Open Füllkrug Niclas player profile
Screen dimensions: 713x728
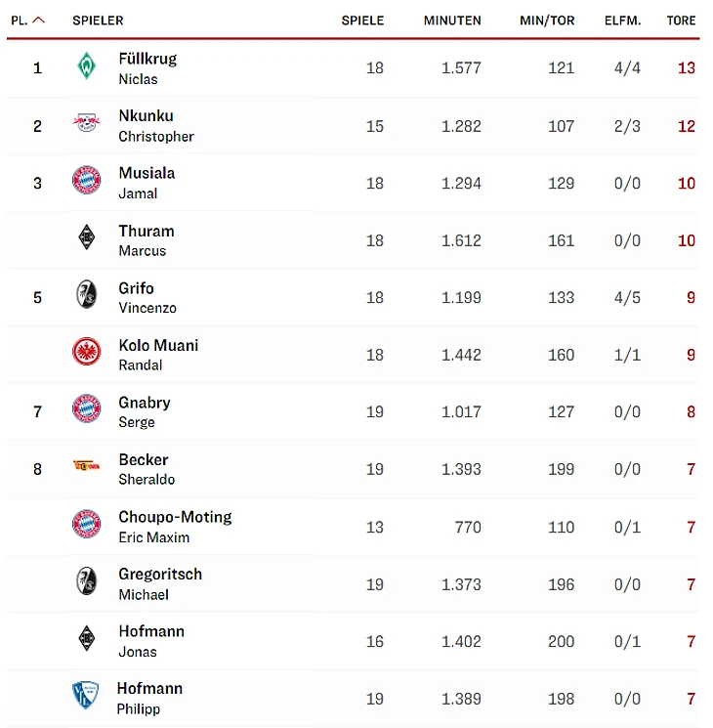coord(147,67)
